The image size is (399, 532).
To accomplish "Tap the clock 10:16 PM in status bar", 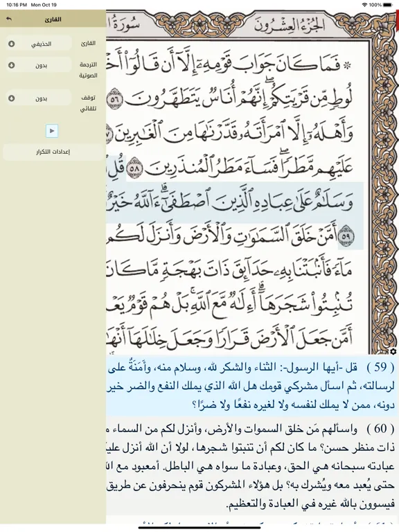I will click(17, 5).
